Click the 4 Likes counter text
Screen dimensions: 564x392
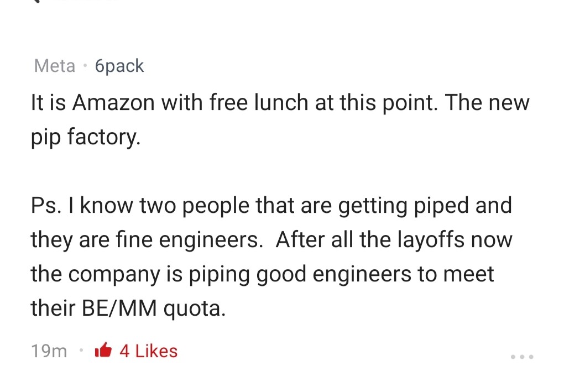148,350
